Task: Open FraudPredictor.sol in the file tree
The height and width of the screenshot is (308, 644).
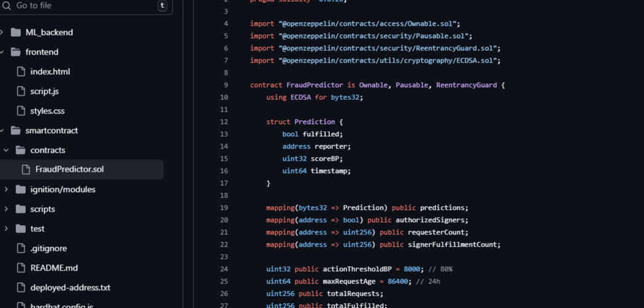Action: click(x=69, y=169)
